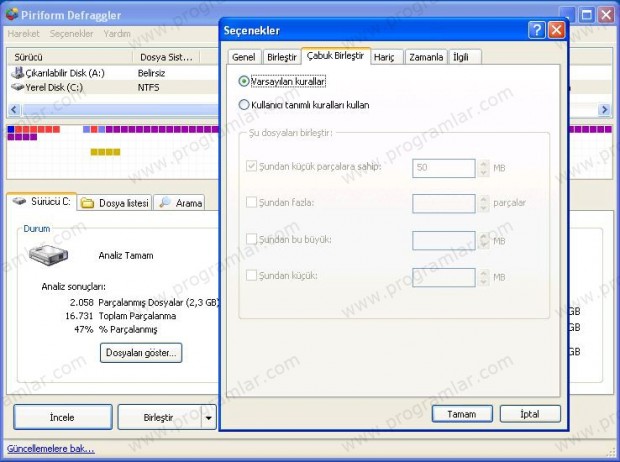The width and height of the screenshot is (620, 462).
Task: Click the Piriform Defraggler title bar logo
Action: click(x=12, y=14)
